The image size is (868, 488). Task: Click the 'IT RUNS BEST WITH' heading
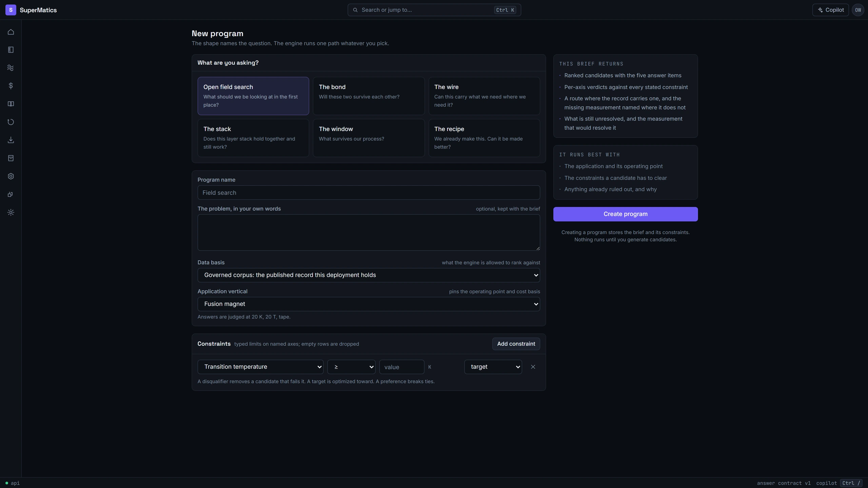click(x=589, y=155)
